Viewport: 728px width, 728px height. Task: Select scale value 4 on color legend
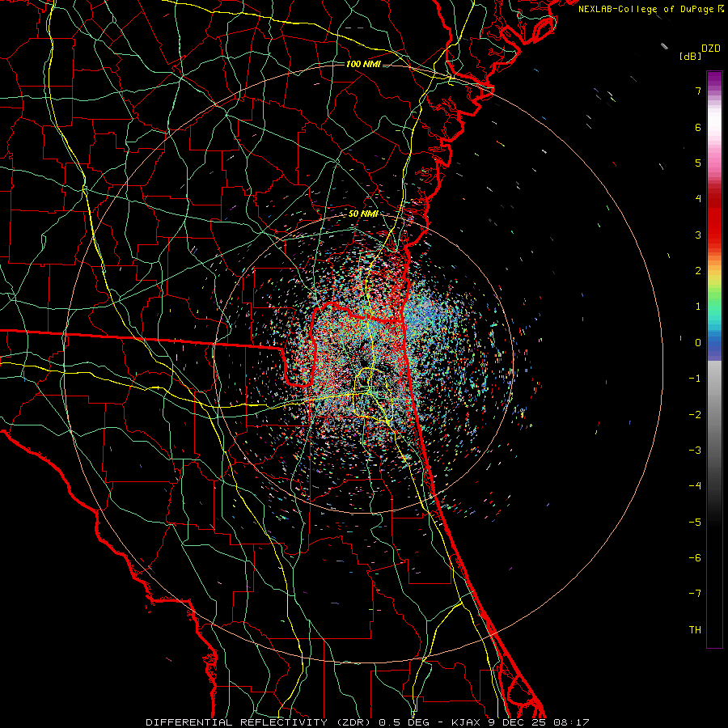pyautogui.click(x=698, y=199)
